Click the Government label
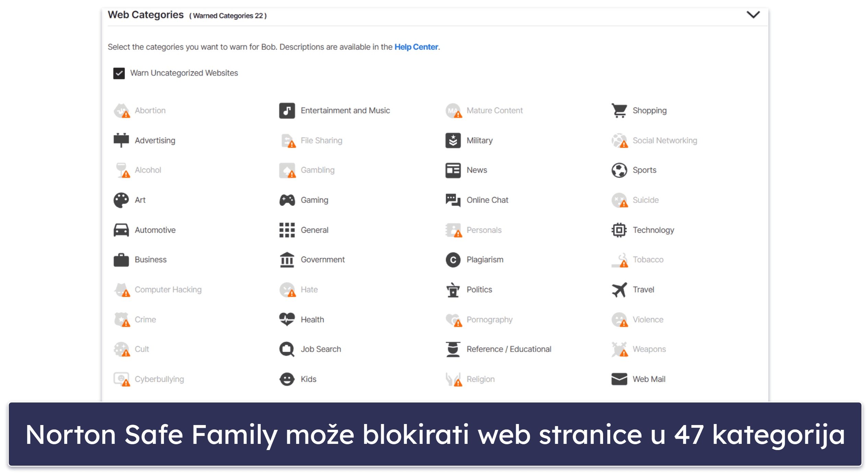The image size is (868, 473). click(x=322, y=260)
